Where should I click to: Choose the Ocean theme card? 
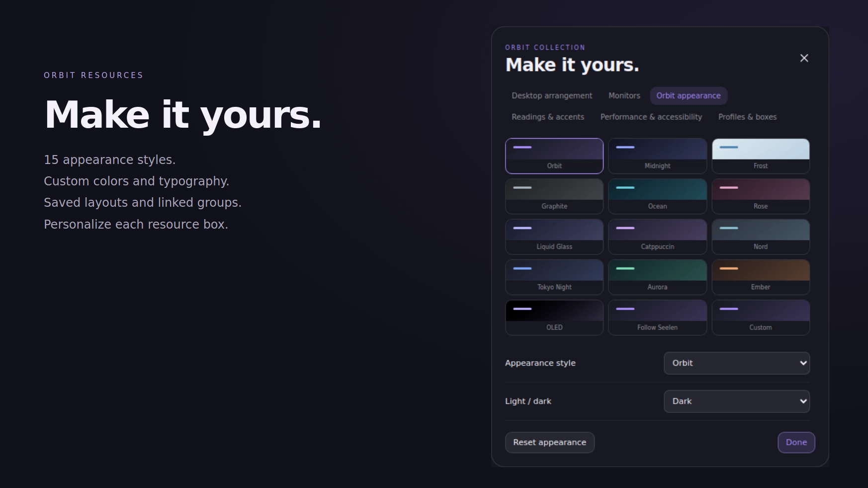point(657,196)
